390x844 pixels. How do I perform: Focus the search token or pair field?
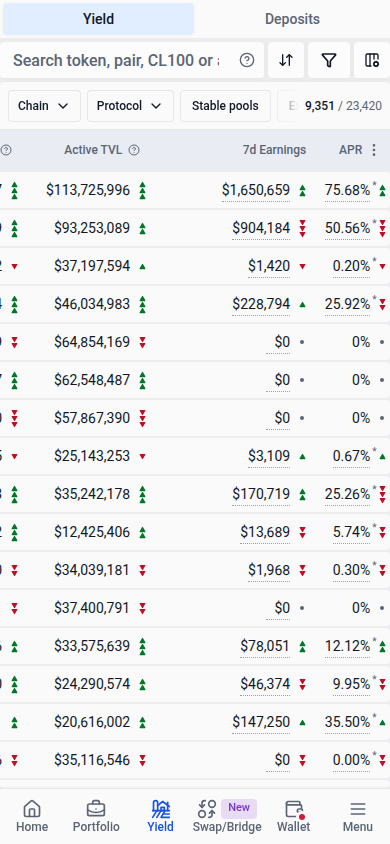(x=116, y=60)
